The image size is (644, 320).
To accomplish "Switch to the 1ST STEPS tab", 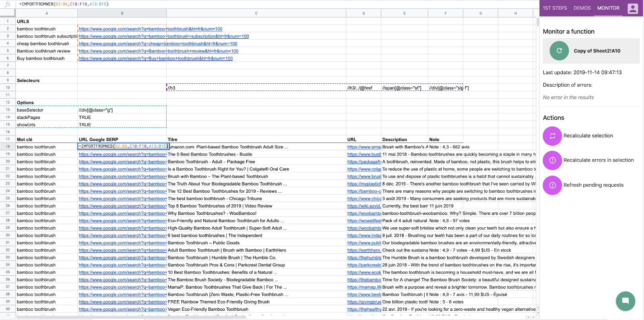I will (x=555, y=8).
